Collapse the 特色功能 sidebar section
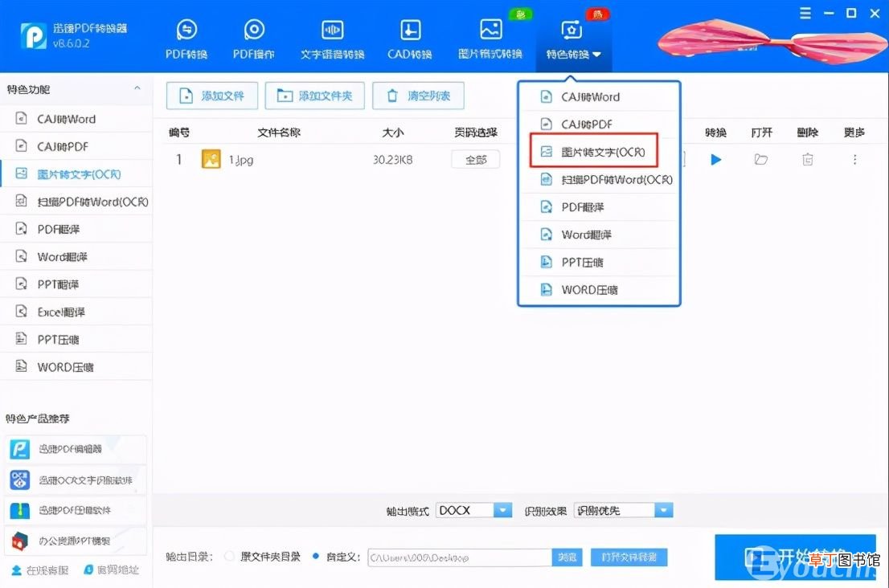 (x=137, y=88)
